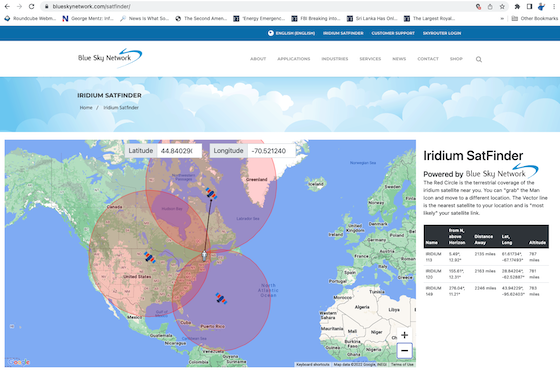Image resolution: width=560 pixels, height=370 pixels.
Task: Follow the Home breadcrumb link
Action: click(86, 108)
